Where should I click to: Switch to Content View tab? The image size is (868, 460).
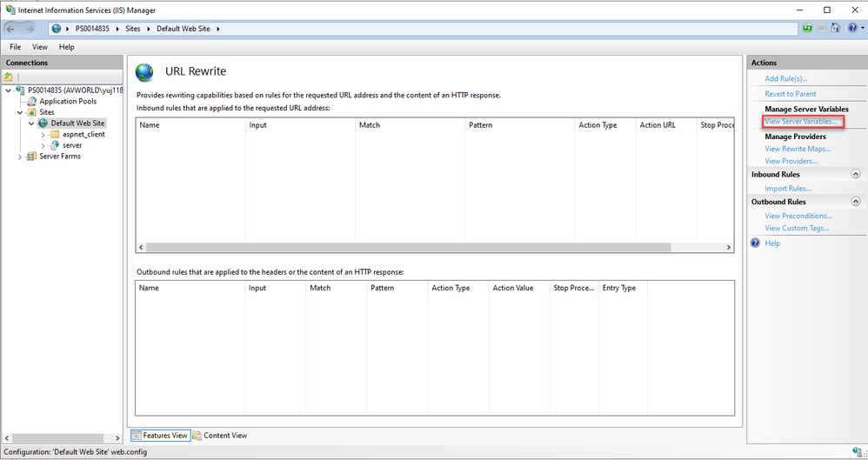(x=220, y=436)
